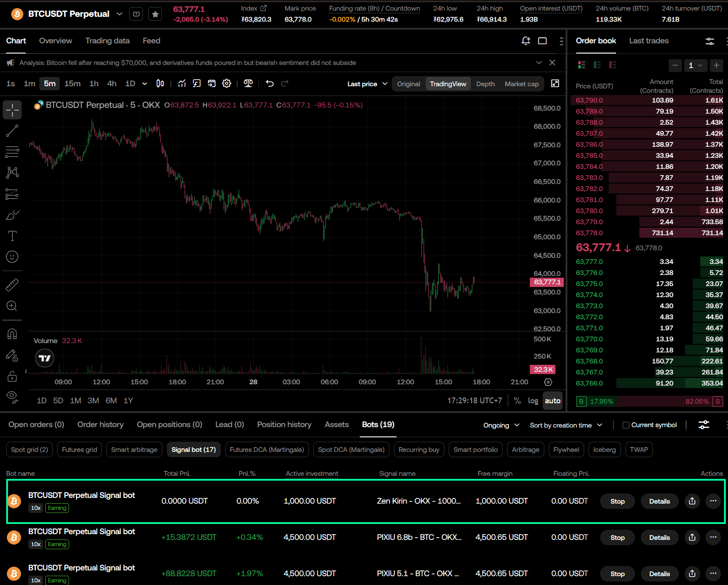Viewport: 728px width, 585px height.
Task: Stop the Zen Kirin signal bot
Action: coord(617,501)
